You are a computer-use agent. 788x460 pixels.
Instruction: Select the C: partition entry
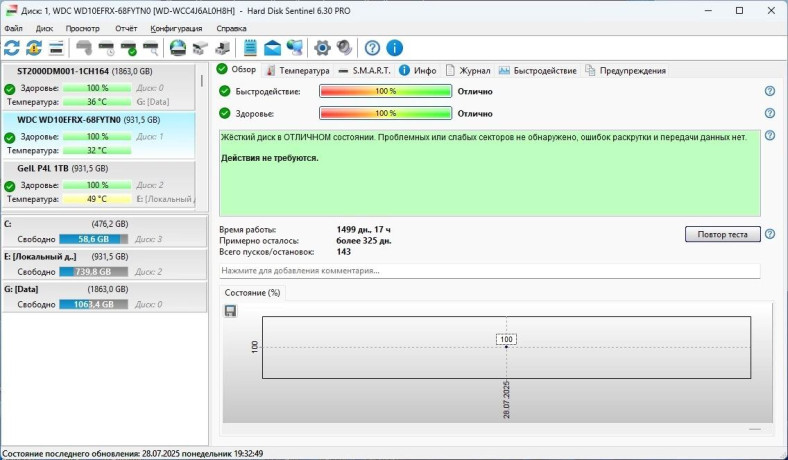[105, 231]
